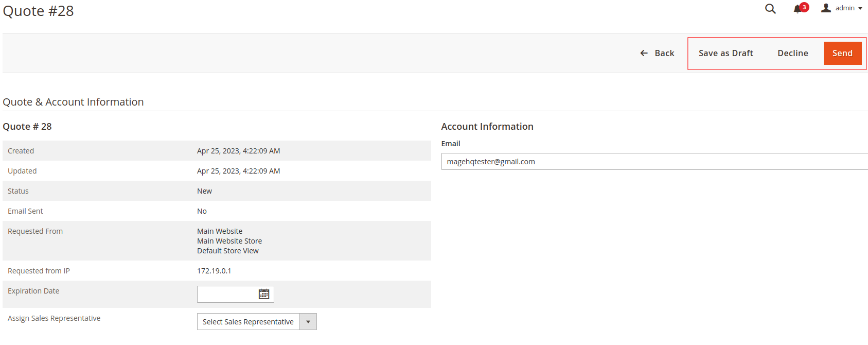
Task: Click Save as Draft
Action: pyautogui.click(x=725, y=53)
